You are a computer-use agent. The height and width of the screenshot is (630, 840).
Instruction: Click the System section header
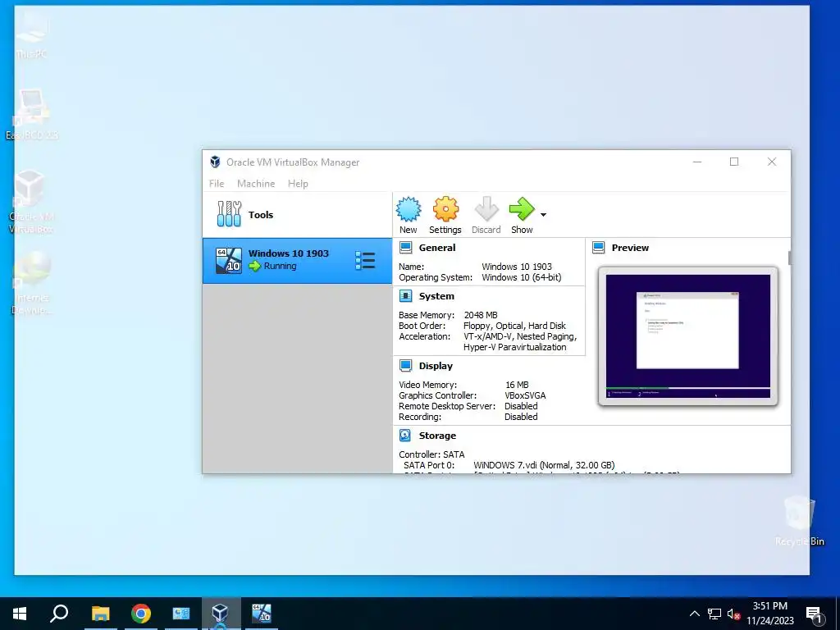point(436,296)
